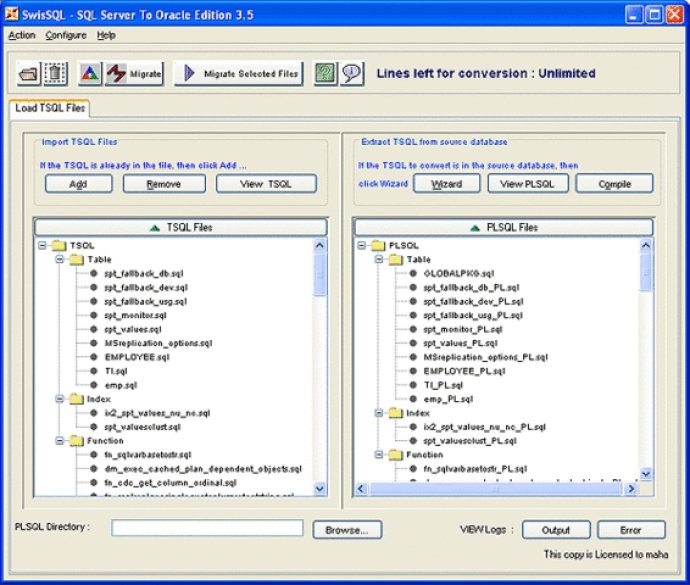Click the PLSQL Files header bar
This screenshot has width=690, height=585.
504,227
